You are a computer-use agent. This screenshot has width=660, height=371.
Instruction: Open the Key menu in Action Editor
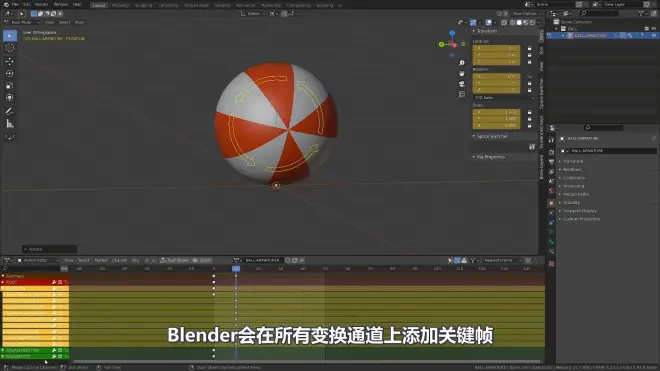pyautogui.click(x=135, y=260)
